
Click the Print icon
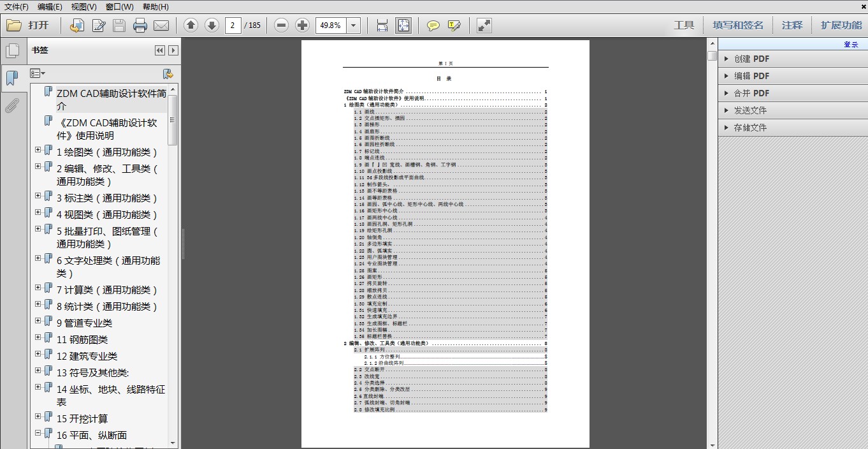click(140, 26)
